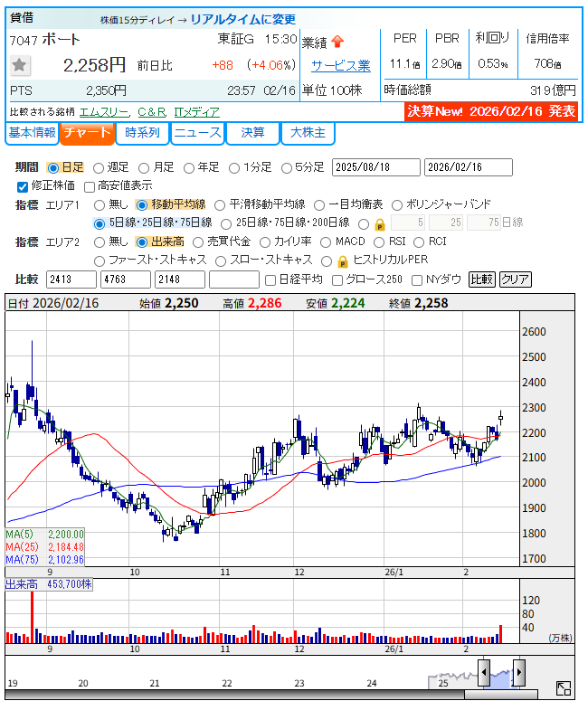Select 無し for indicator area 2

point(99,242)
